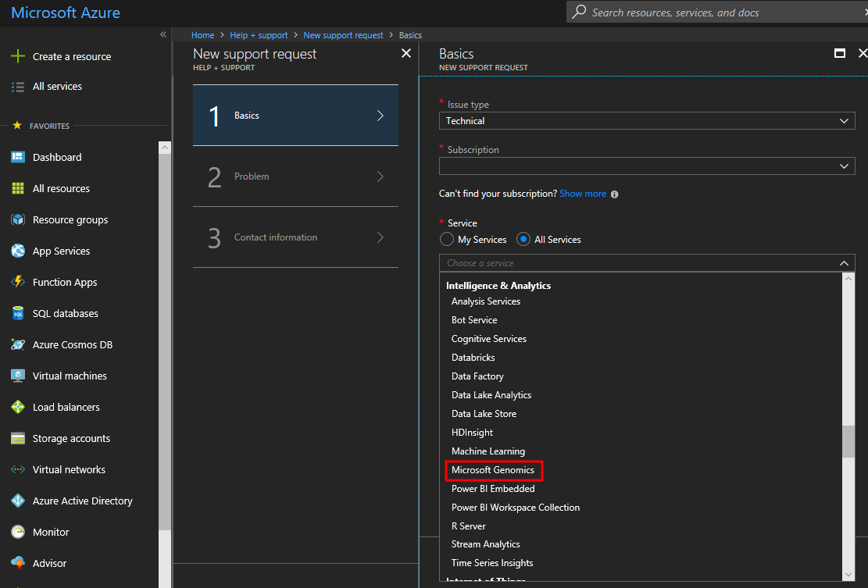868x588 pixels.
Task: Click the service list scrollbar thumb
Action: click(x=848, y=441)
